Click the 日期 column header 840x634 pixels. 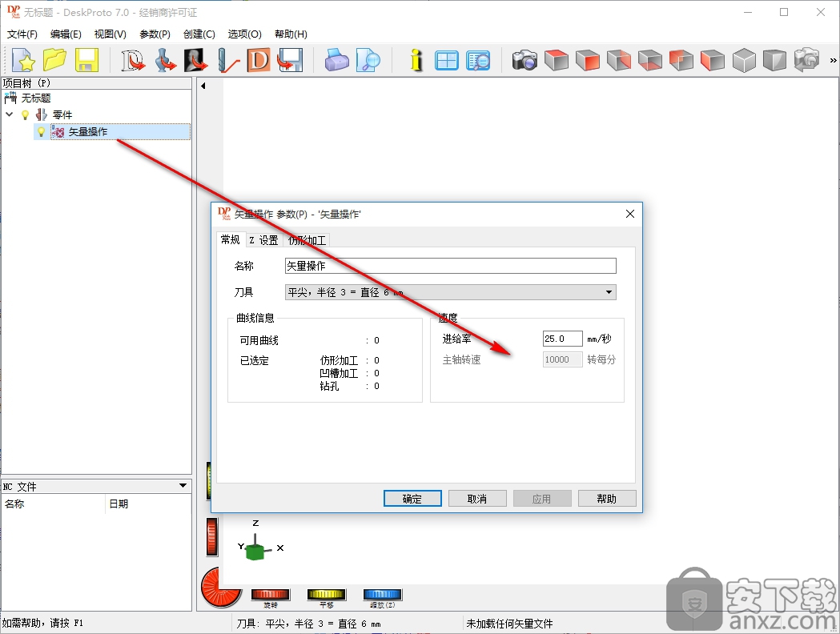point(119,504)
